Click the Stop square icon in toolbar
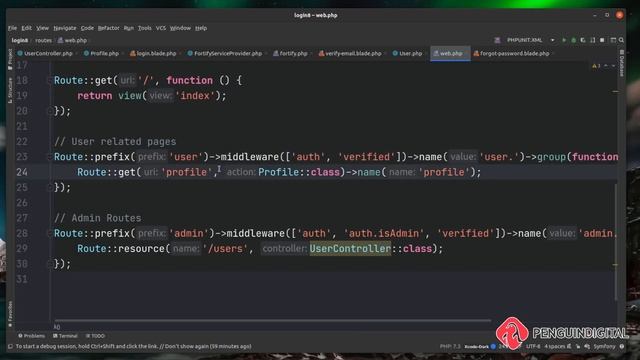 pos(602,40)
